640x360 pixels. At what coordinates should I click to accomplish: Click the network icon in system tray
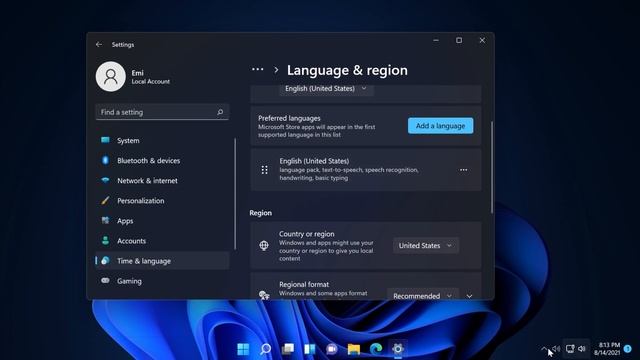coord(570,349)
